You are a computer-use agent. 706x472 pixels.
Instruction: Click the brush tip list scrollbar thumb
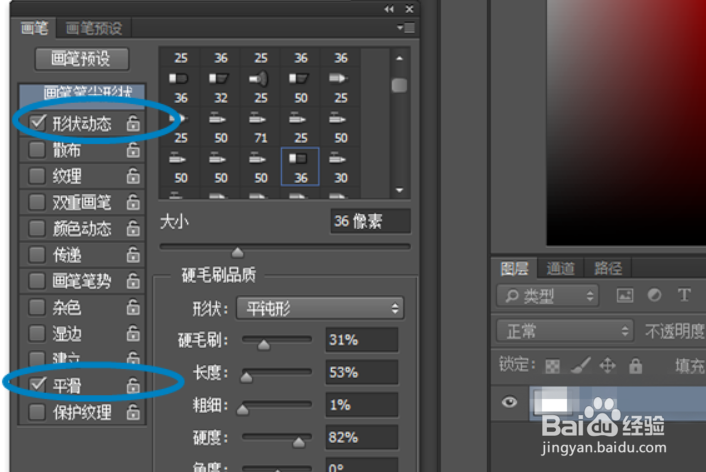coord(399,85)
